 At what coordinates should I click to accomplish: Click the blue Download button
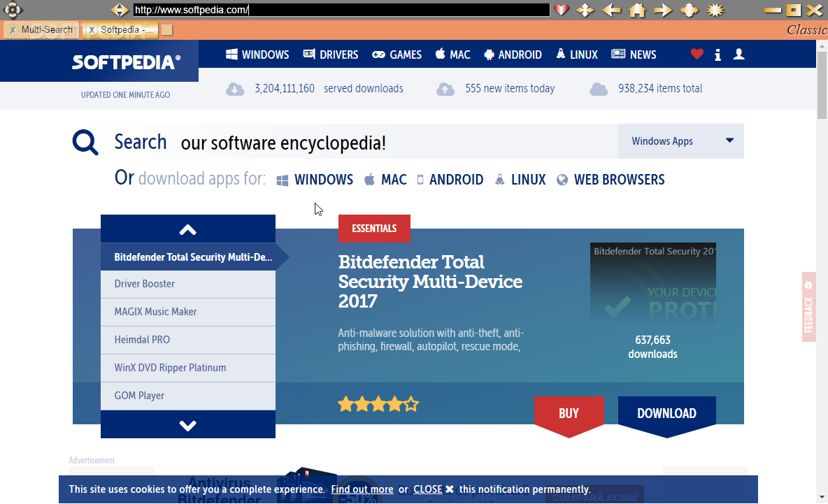pos(667,416)
